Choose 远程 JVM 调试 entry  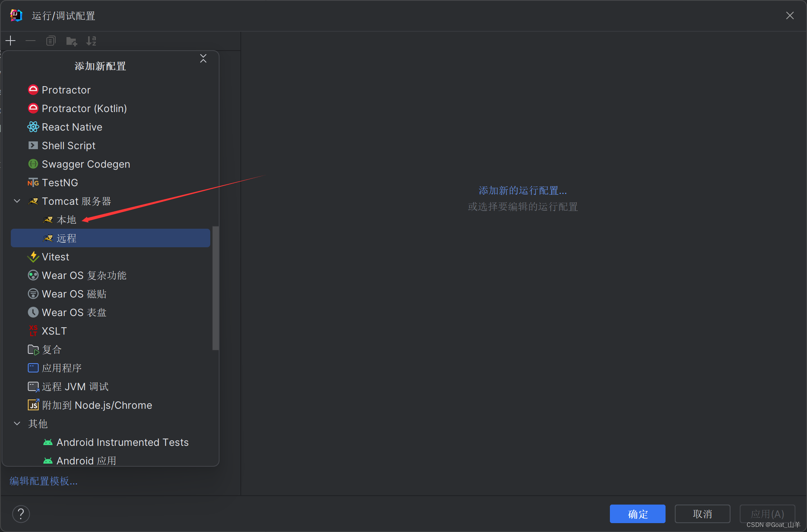point(75,387)
